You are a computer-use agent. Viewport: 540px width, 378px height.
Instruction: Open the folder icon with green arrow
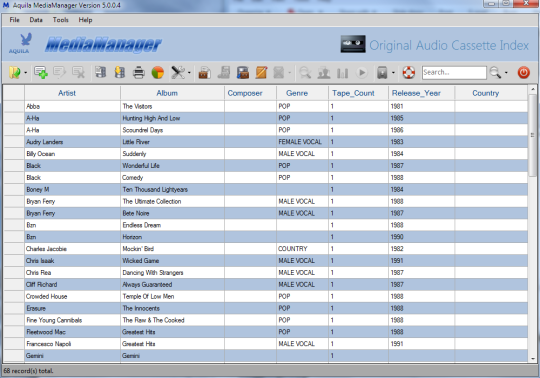[15, 73]
